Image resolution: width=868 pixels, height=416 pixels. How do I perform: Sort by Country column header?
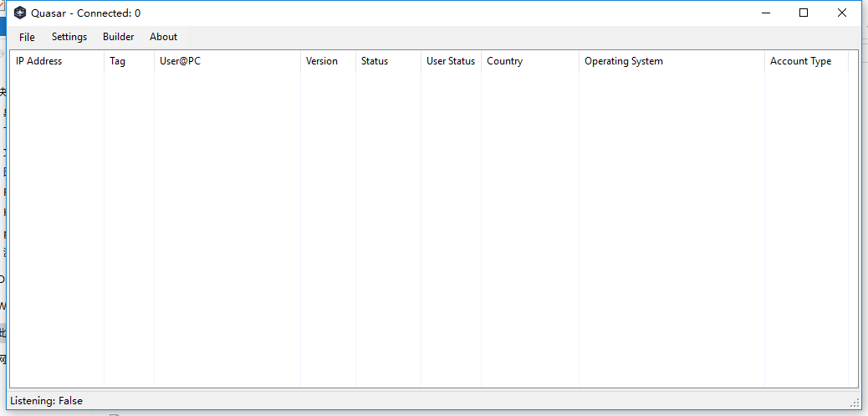pyautogui.click(x=530, y=61)
